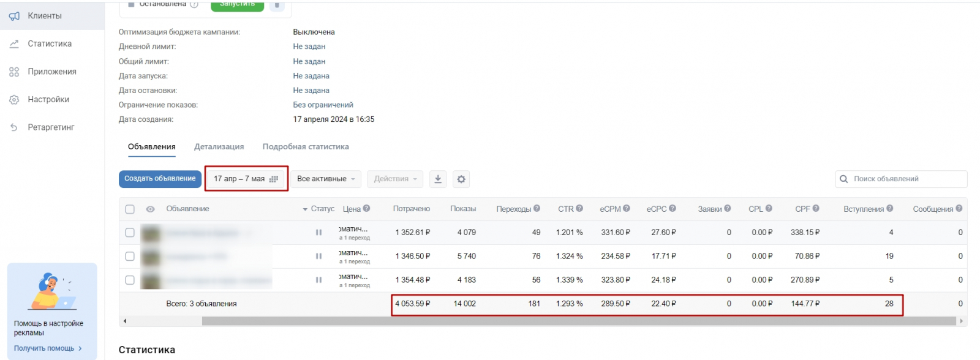This screenshot has width=980, height=360.
Task: Click pause icon on third ad row
Action: (318, 280)
